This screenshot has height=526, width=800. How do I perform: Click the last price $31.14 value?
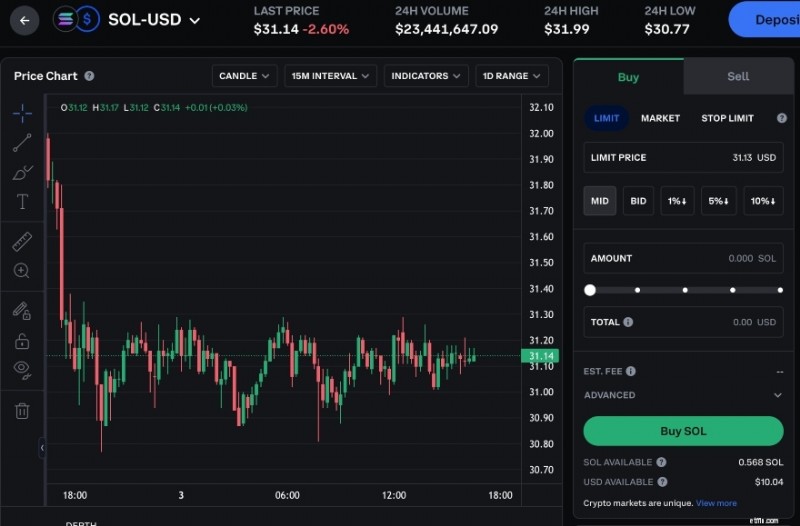click(276, 29)
